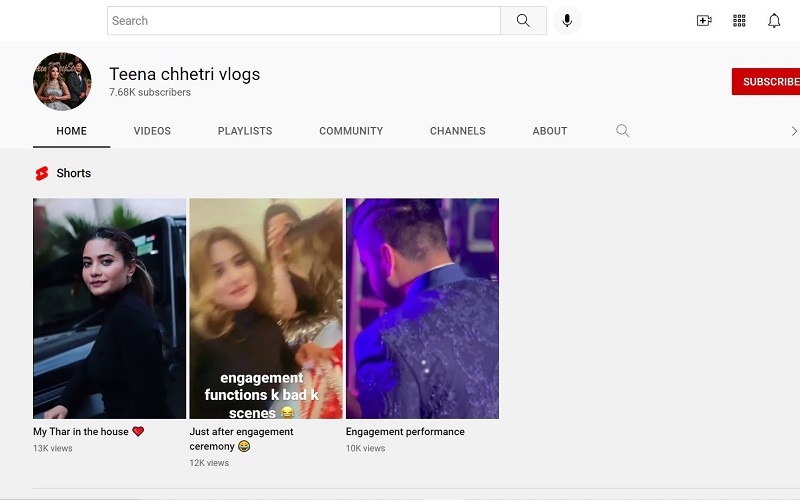This screenshot has width=800, height=500.
Task: Start voice search with microphone icon
Action: [567, 21]
